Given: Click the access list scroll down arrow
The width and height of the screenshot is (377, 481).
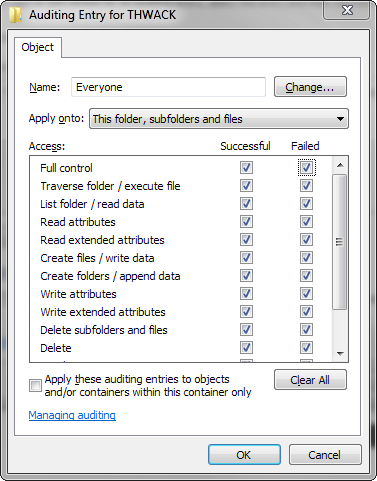Looking at the screenshot, I should (340, 354).
